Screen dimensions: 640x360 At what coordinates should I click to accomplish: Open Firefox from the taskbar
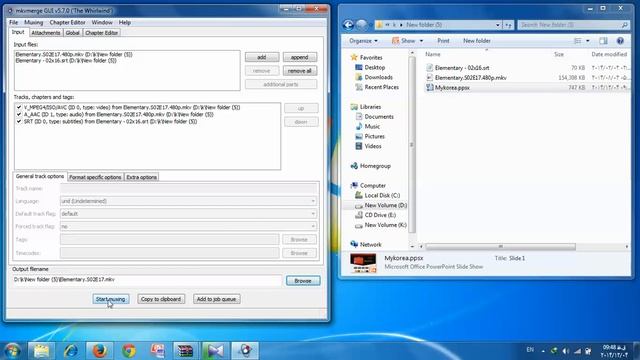pyautogui.click(x=100, y=351)
